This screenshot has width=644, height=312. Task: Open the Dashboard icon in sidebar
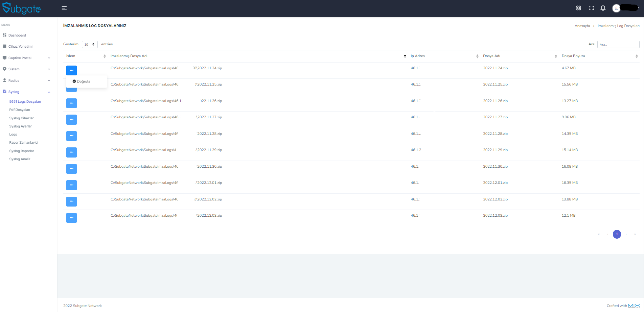(5, 35)
